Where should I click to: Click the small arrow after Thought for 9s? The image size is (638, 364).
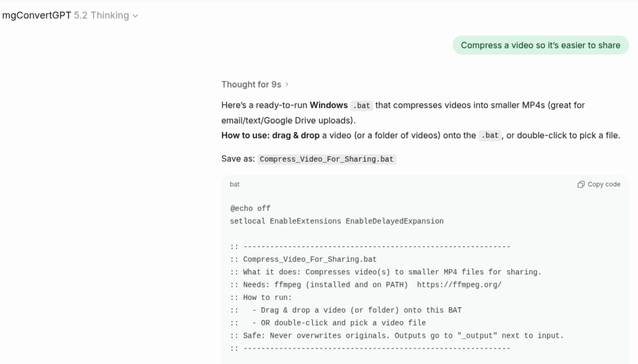(x=287, y=85)
